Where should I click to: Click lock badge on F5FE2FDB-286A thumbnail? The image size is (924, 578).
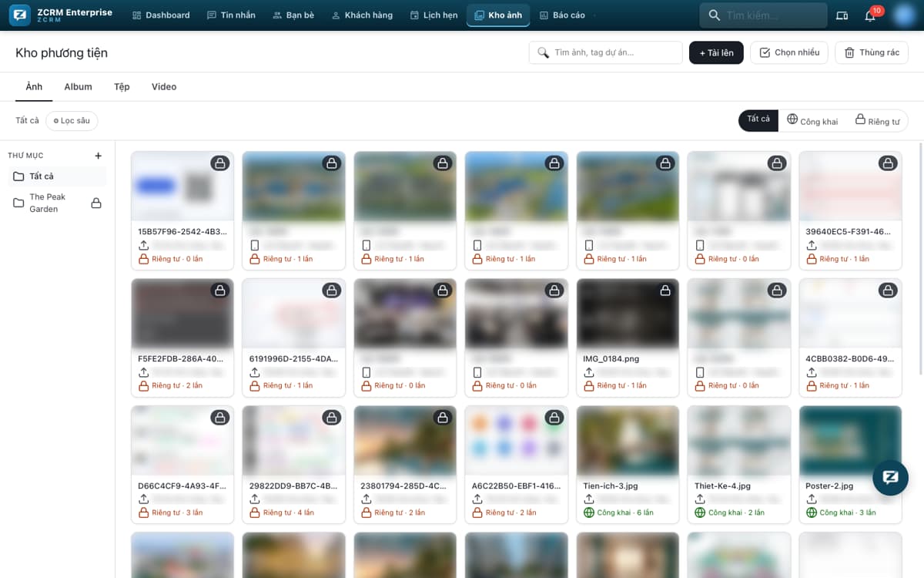[220, 291]
